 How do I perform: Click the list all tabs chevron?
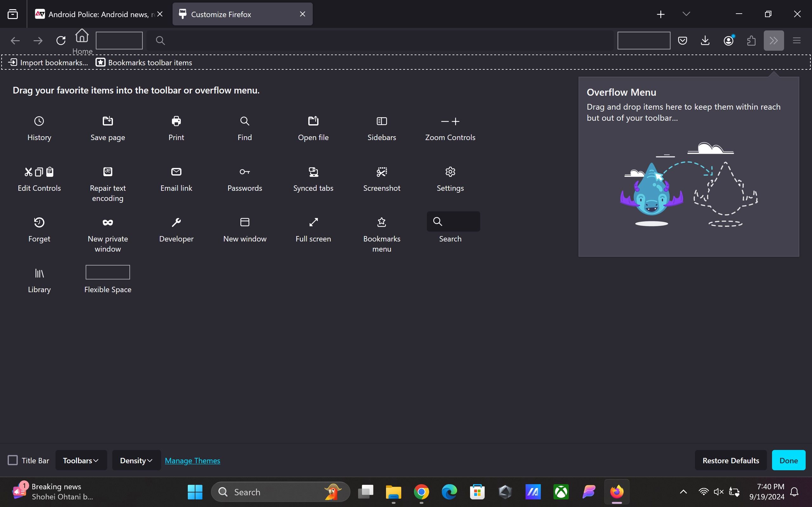(686, 14)
